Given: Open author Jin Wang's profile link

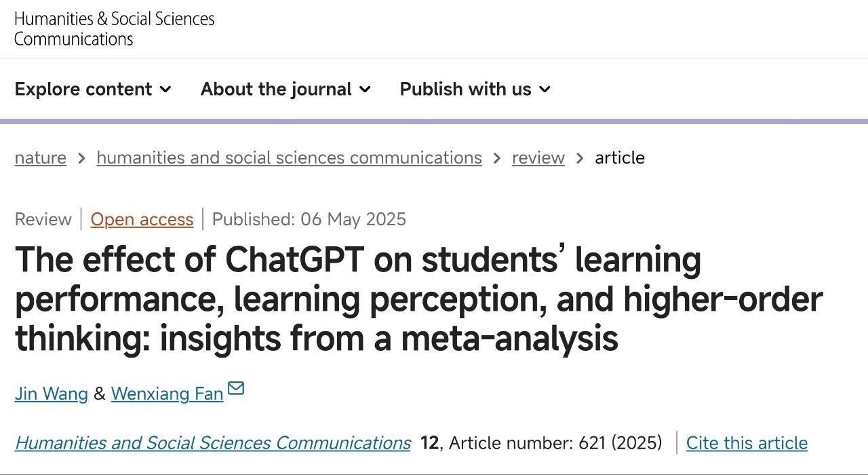Looking at the screenshot, I should tap(52, 394).
